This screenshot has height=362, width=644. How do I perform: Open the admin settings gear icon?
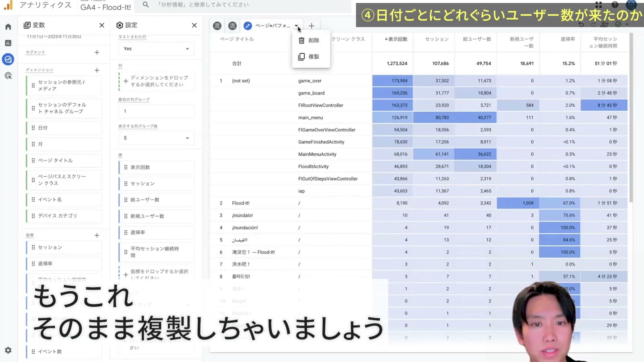[x=8, y=350]
